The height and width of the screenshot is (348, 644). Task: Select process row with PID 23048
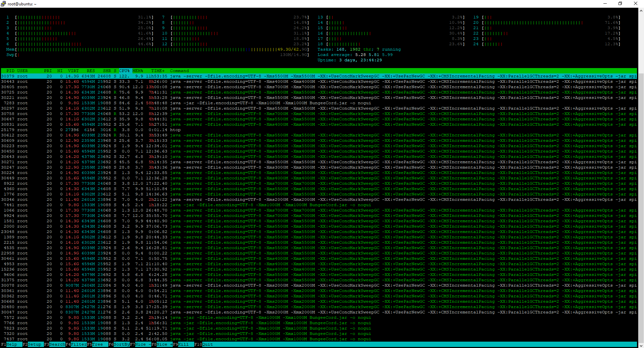point(319,232)
